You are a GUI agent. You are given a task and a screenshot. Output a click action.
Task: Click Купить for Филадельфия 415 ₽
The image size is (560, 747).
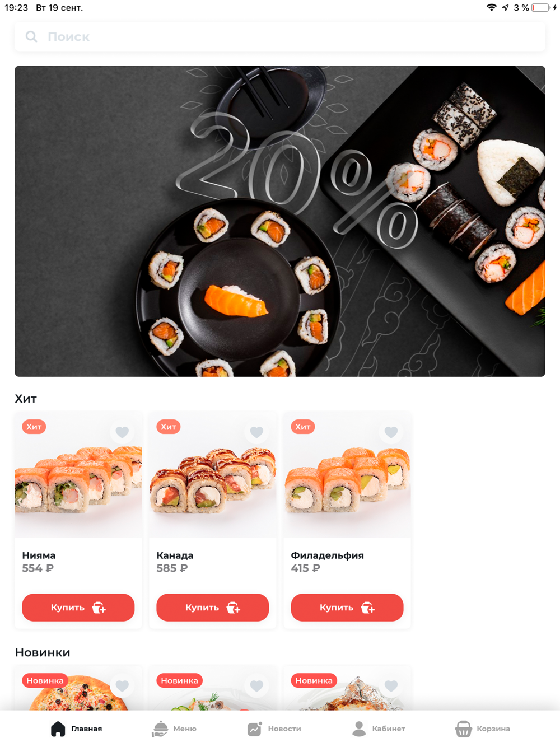tap(347, 608)
